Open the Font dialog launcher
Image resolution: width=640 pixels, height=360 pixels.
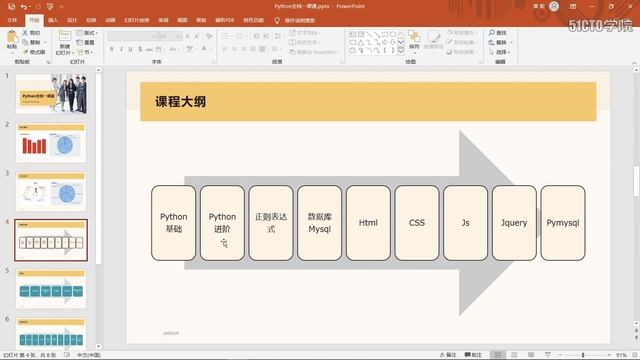[x=213, y=62]
